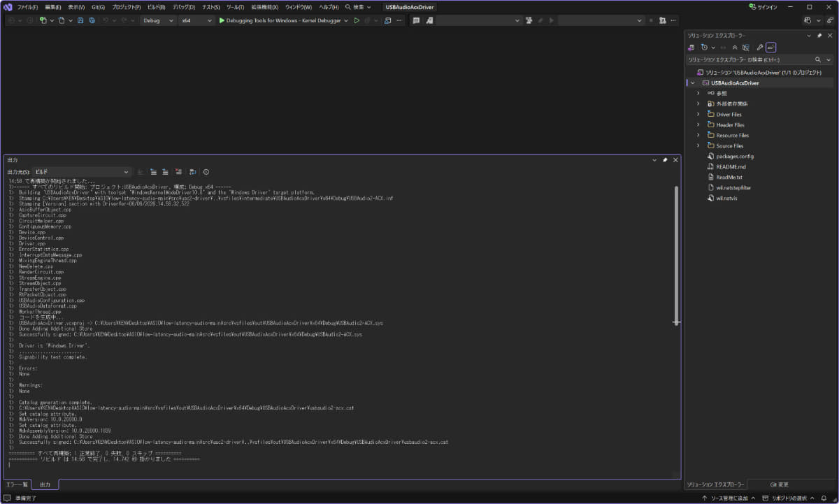Click the solution view switch icon
This screenshot has height=504, width=839.
coord(691,48)
